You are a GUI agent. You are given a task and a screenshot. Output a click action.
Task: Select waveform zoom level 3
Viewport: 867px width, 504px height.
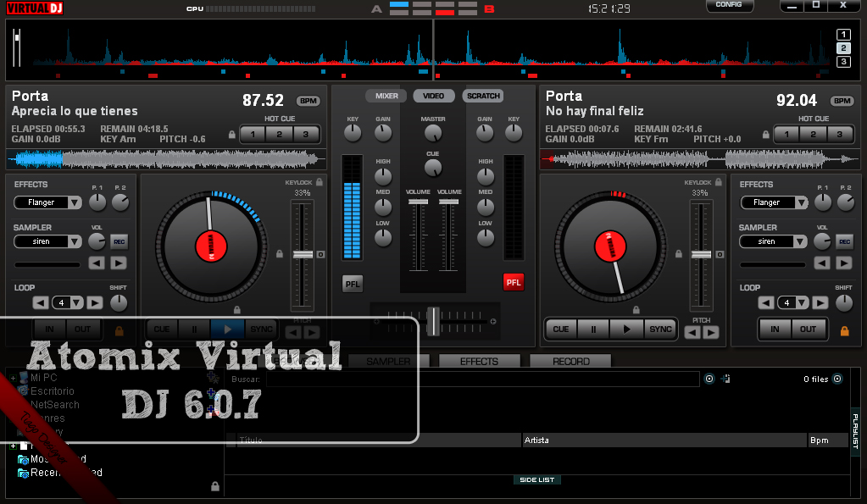point(843,61)
